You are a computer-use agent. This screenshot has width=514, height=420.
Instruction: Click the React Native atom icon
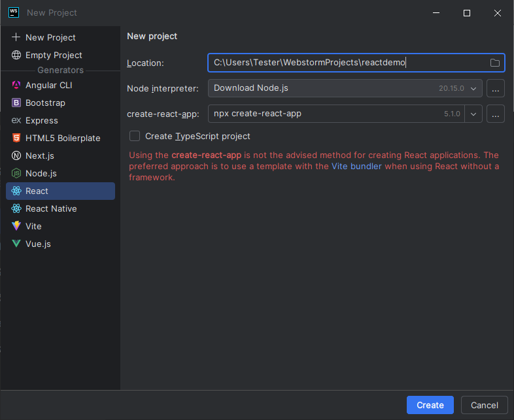(16, 208)
